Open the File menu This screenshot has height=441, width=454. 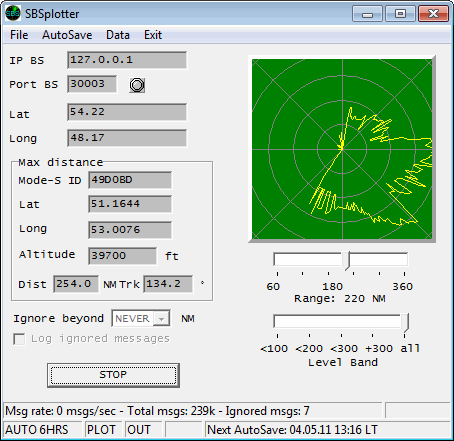click(19, 35)
